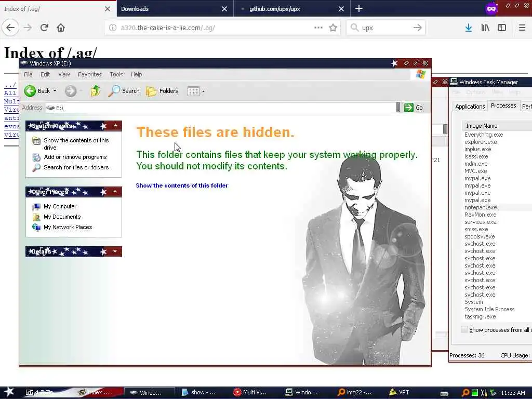Open the browser downloads arrow icon
This screenshot has width=532, height=399.
pos(469,28)
